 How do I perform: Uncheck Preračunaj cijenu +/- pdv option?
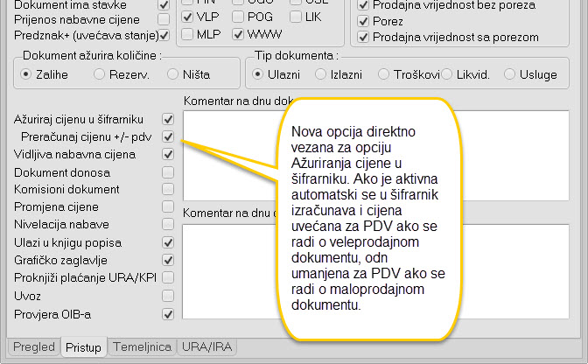point(168,136)
